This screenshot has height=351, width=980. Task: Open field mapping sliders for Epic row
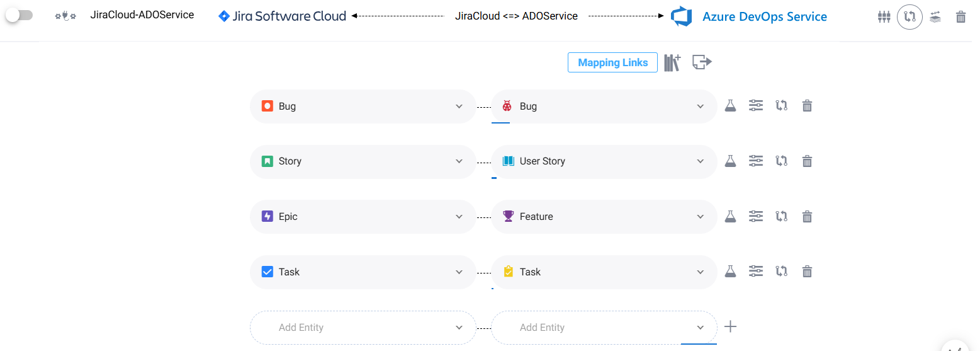pyautogui.click(x=756, y=216)
